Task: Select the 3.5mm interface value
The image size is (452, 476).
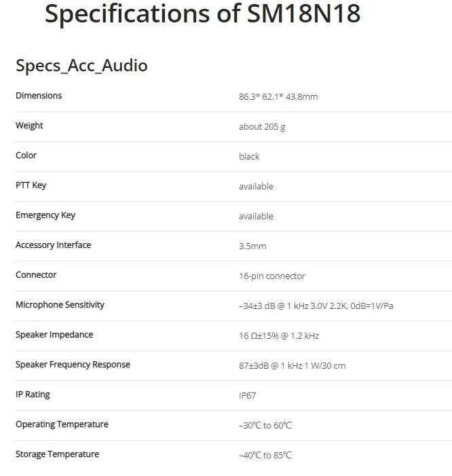Action: pos(252,246)
